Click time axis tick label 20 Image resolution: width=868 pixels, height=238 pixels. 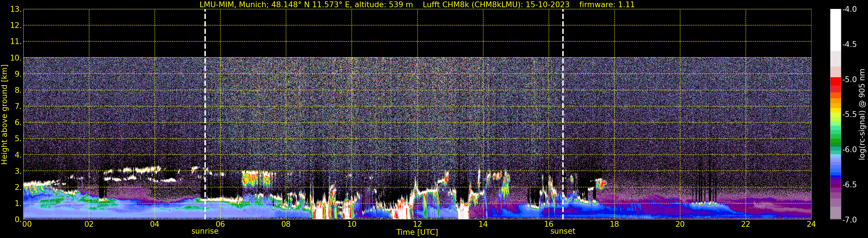pos(680,224)
